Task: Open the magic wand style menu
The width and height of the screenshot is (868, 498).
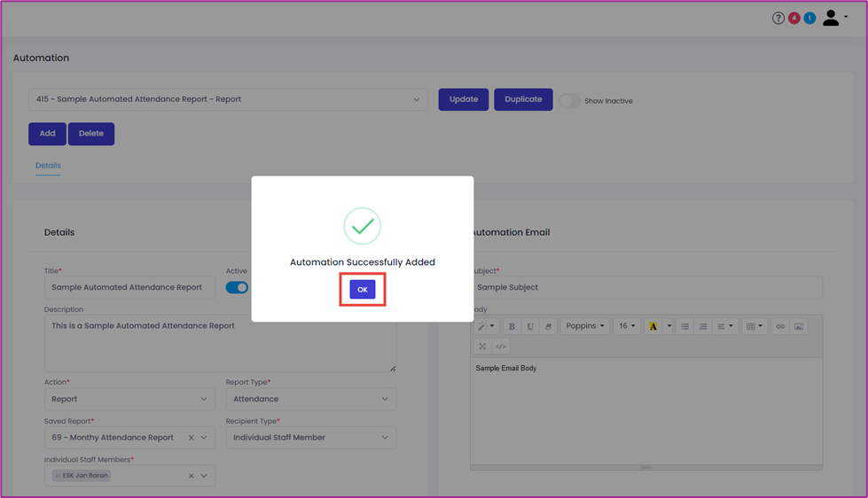Action: [487, 326]
